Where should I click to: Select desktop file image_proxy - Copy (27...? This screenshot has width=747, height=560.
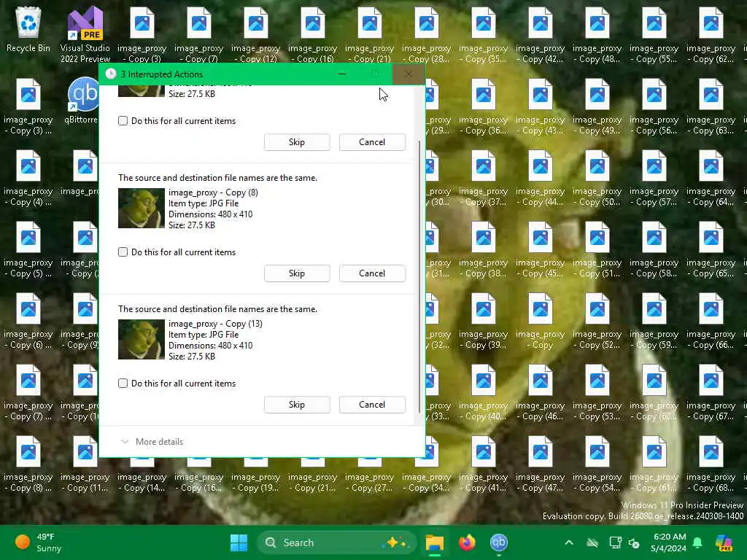coord(370,474)
